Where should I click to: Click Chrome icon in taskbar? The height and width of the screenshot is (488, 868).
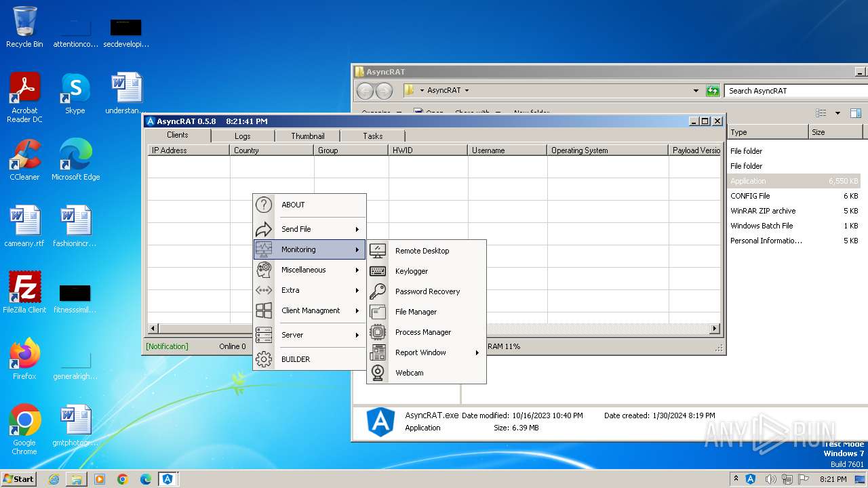123,479
